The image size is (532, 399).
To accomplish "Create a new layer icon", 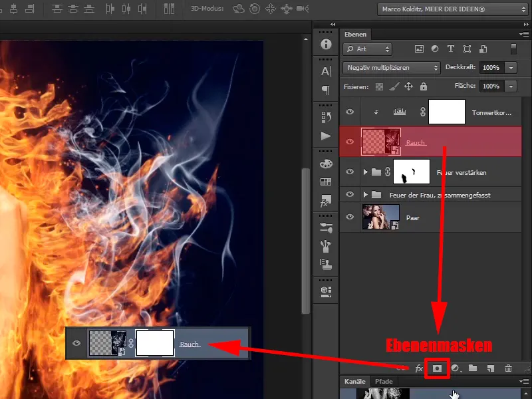I will (x=491, y=368).
